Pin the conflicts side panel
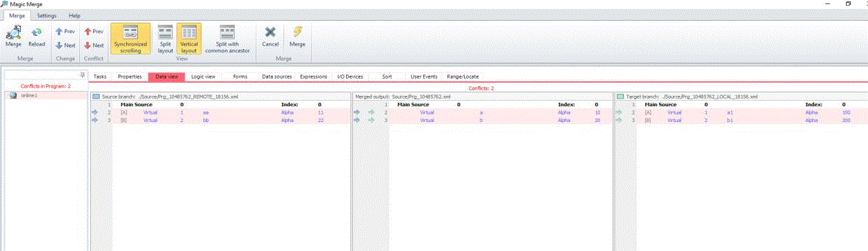This screenshot has height=251, width=868. tap(83, 74)
